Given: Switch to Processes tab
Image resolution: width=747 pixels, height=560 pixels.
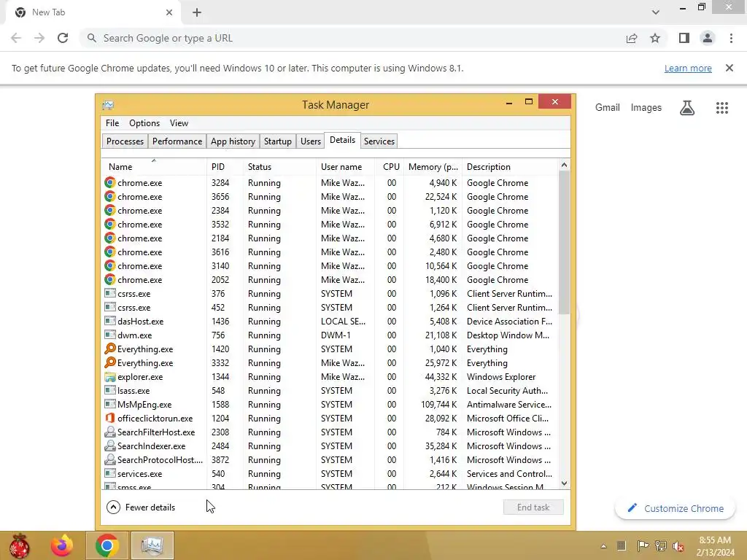Looking at the screenshot, I should (125, 141).
